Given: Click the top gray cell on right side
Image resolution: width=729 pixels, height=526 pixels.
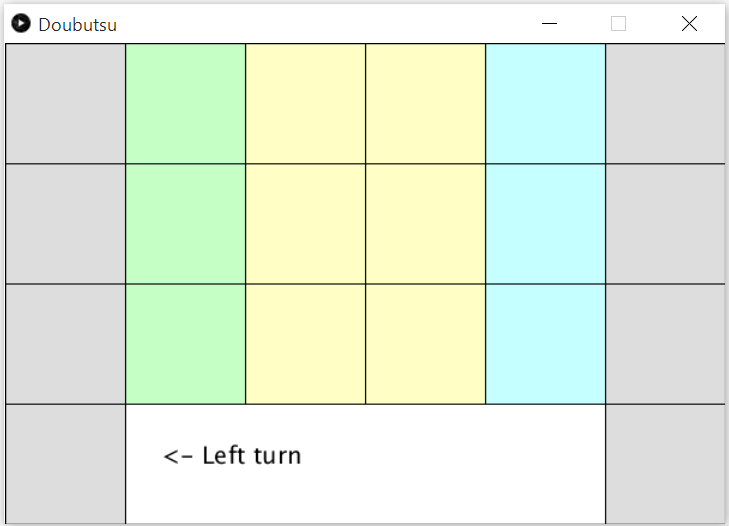Looking at the screenshot, I should click(666, 104).
